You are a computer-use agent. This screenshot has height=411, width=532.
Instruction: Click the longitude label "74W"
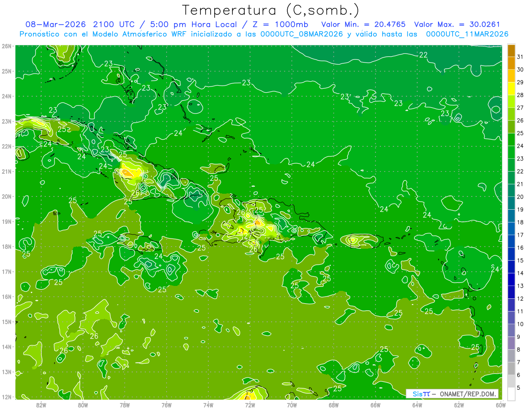click(x=208, y=405)
